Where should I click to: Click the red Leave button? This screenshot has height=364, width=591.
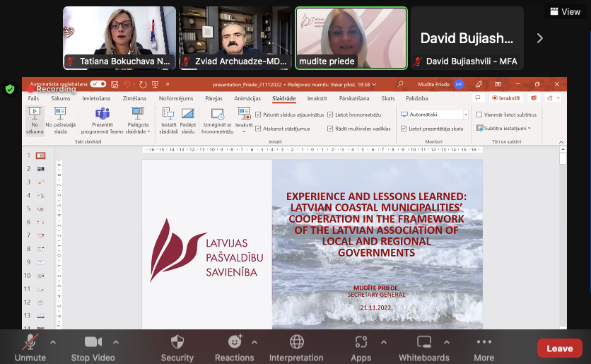coord(559,348)
